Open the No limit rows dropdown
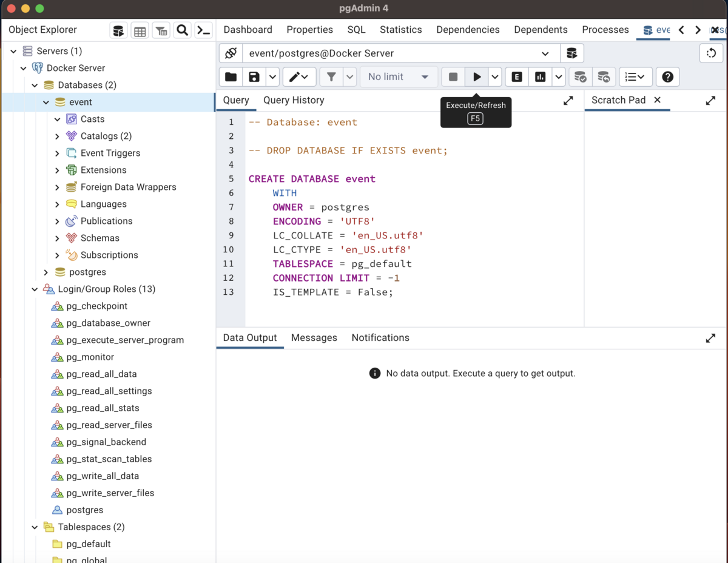This screenshot has width=728, height=563. coord(398,77)
